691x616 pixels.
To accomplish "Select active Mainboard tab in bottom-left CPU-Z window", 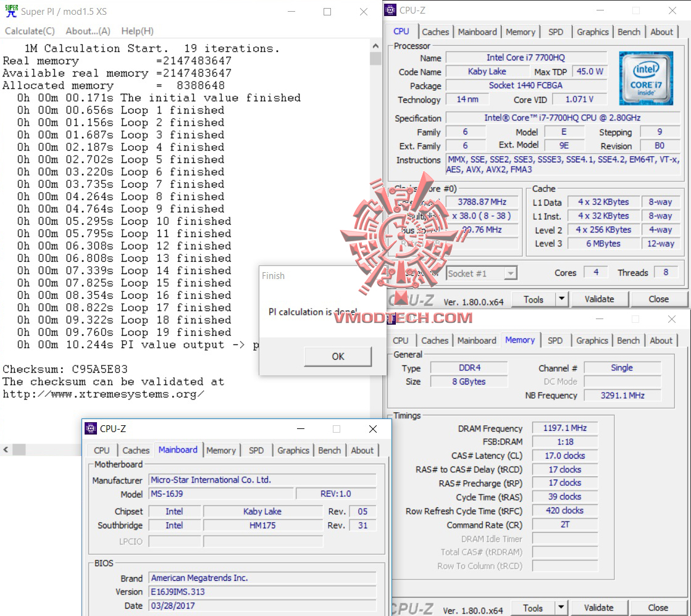I will pyautogui.click(x=178, y=450).
